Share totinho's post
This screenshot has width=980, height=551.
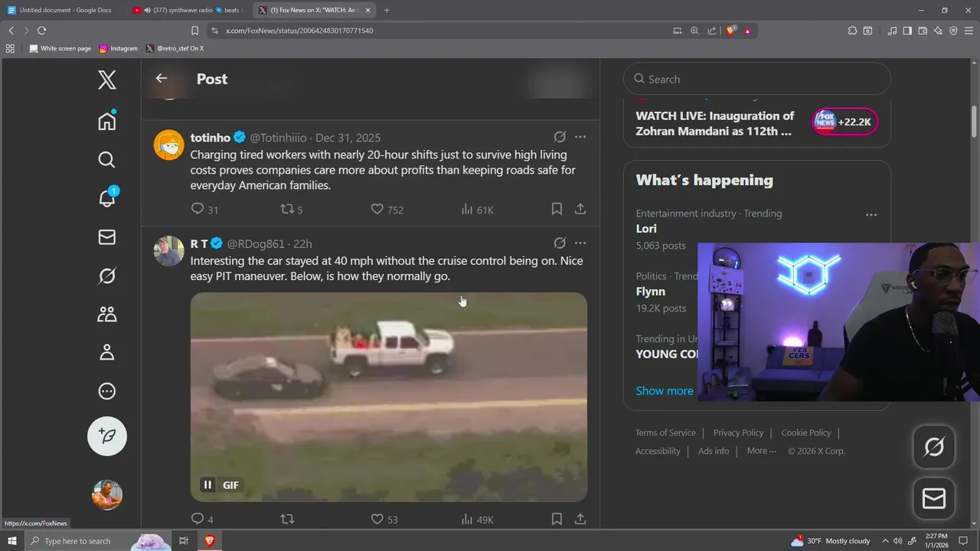(x=580, y=209)
